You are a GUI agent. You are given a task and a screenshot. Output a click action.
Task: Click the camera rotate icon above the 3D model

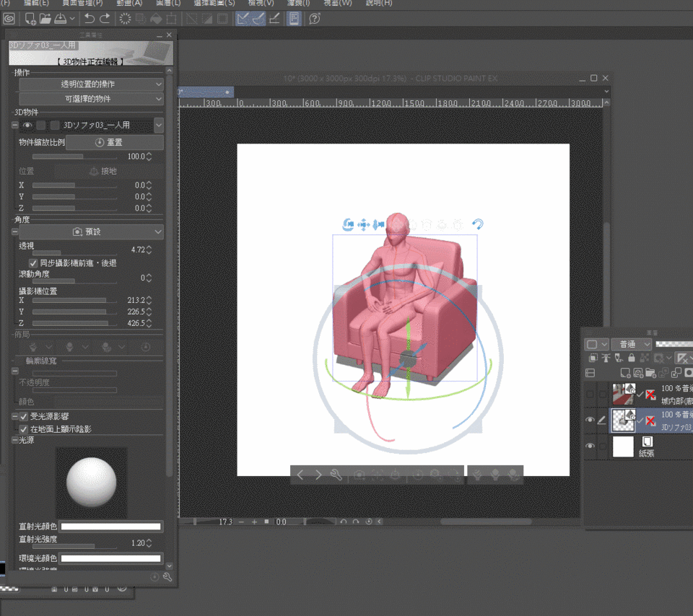coord(348,225)
